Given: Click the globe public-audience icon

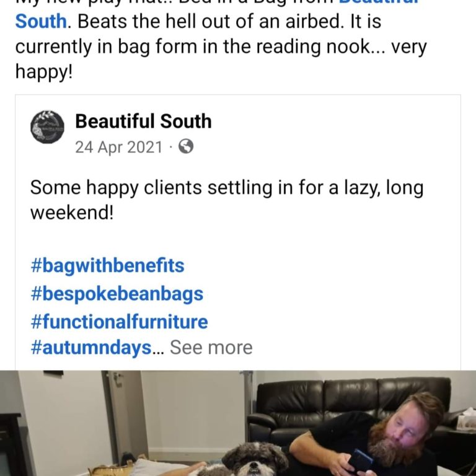Looking at the screenshot, I should pos(186,147).
